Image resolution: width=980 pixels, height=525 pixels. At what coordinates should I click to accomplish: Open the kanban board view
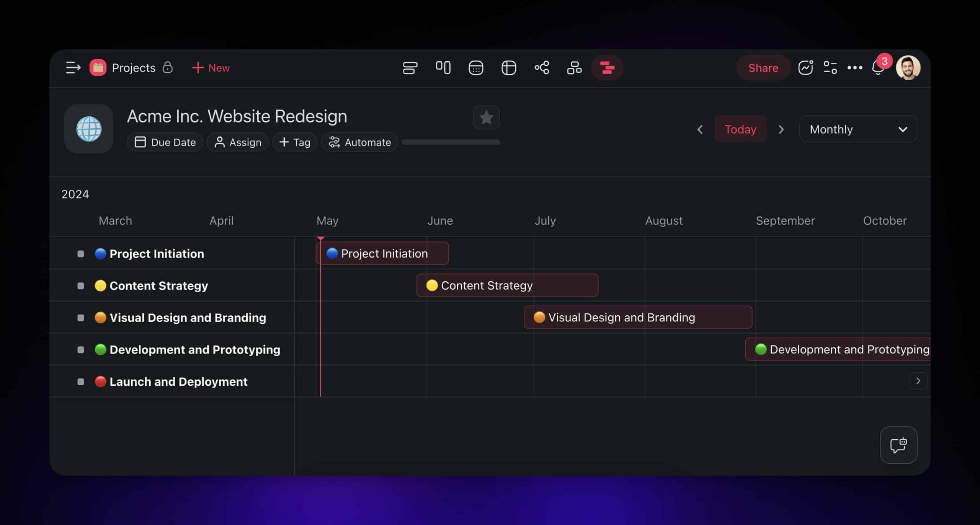coord(443,68)
